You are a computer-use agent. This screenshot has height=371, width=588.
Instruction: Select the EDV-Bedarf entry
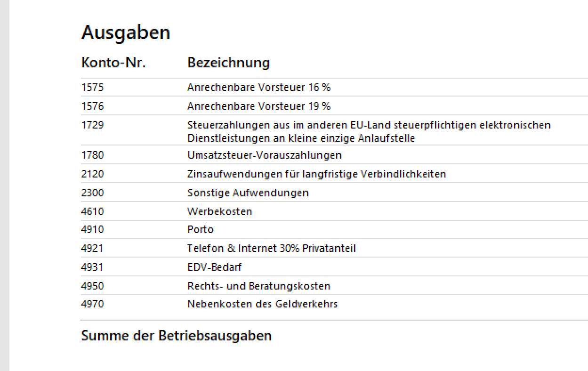pos(215,267)
